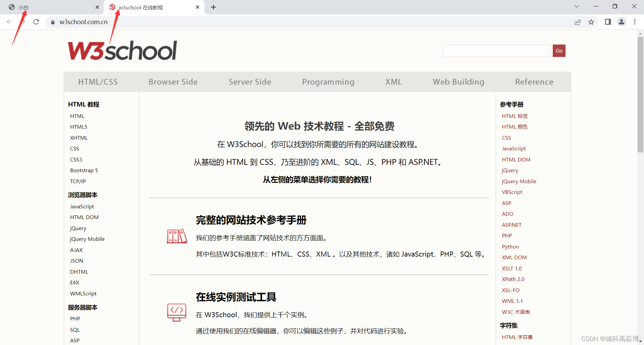
Task: Open the DHTML tutorial link
Action: click(79, 272)
